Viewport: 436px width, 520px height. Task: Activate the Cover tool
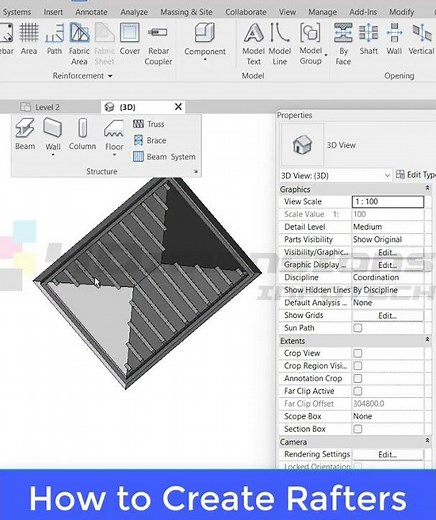pyautogui.click(x=130, y=39)
